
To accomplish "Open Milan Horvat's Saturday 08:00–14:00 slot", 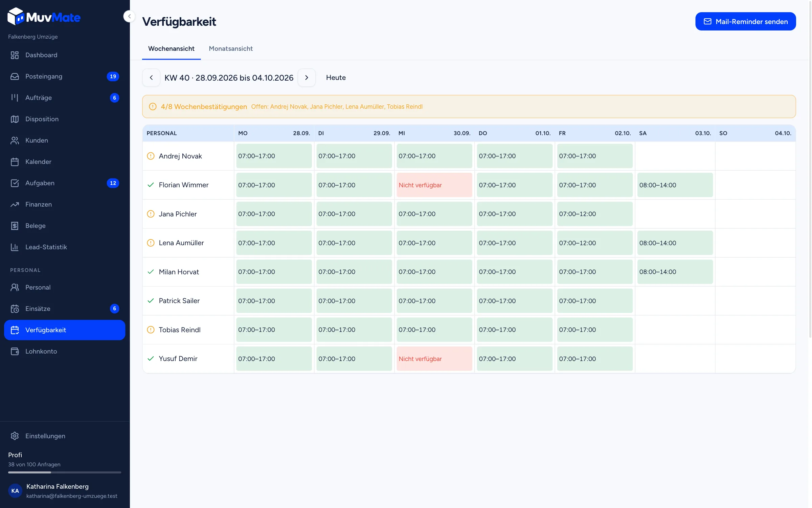I will (675, 272).
